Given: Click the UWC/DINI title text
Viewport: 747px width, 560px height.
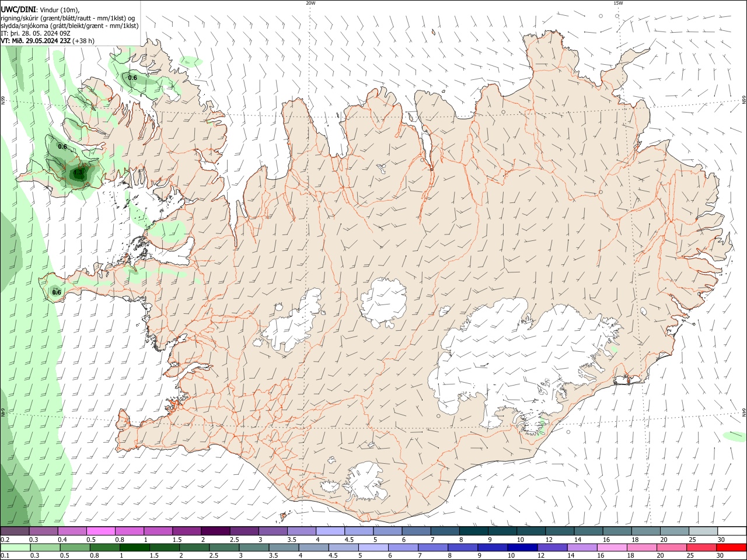Looking at the screenshot, I should coord(18,9).
